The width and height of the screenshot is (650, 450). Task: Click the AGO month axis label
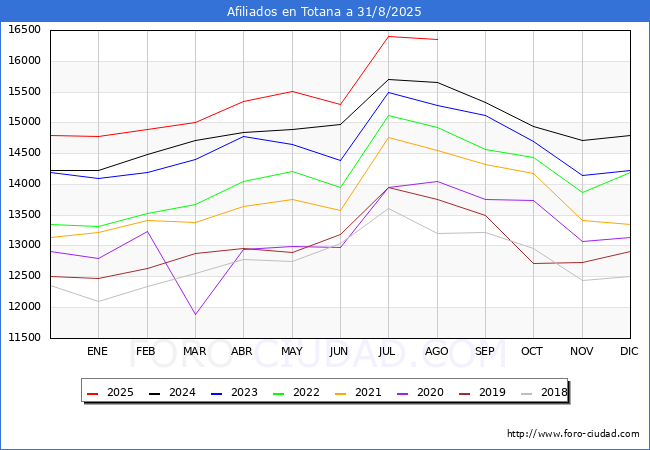[436, 351]
